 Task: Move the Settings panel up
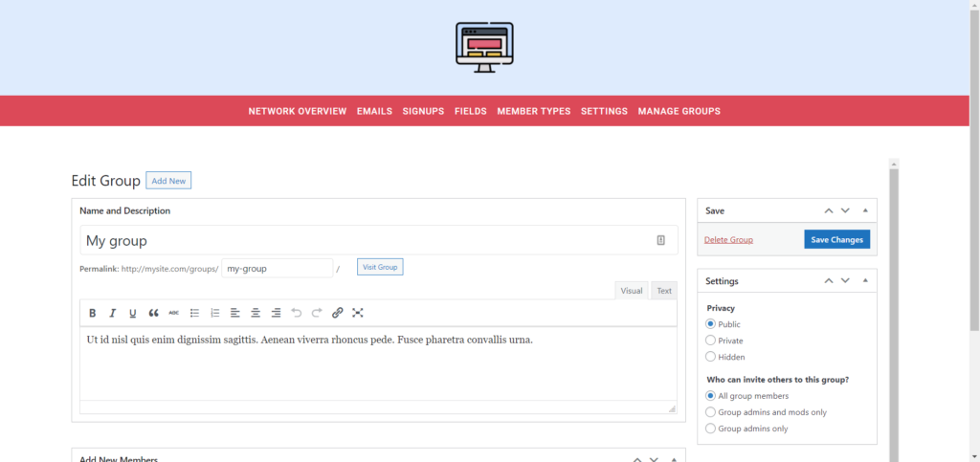click(829, 281)
